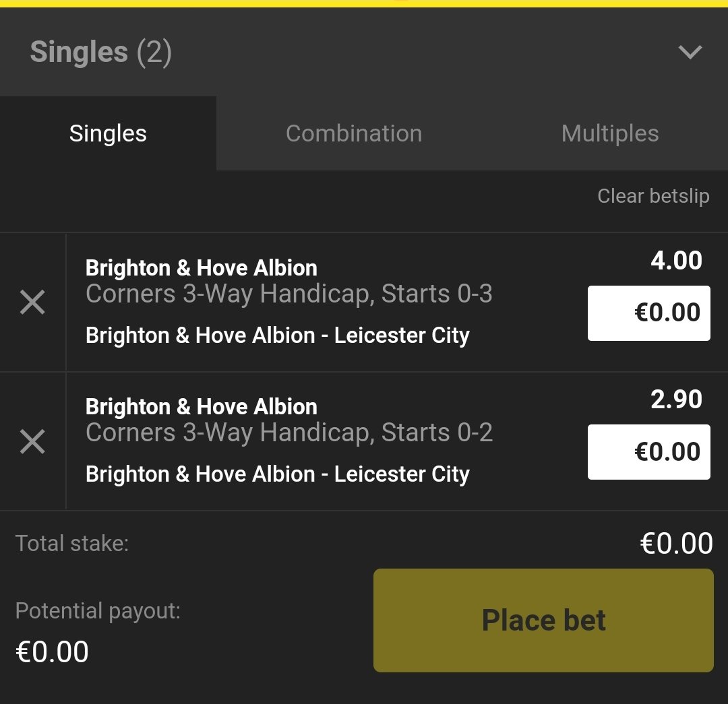Tap the bold selection name in first bet

click(202, 268)
